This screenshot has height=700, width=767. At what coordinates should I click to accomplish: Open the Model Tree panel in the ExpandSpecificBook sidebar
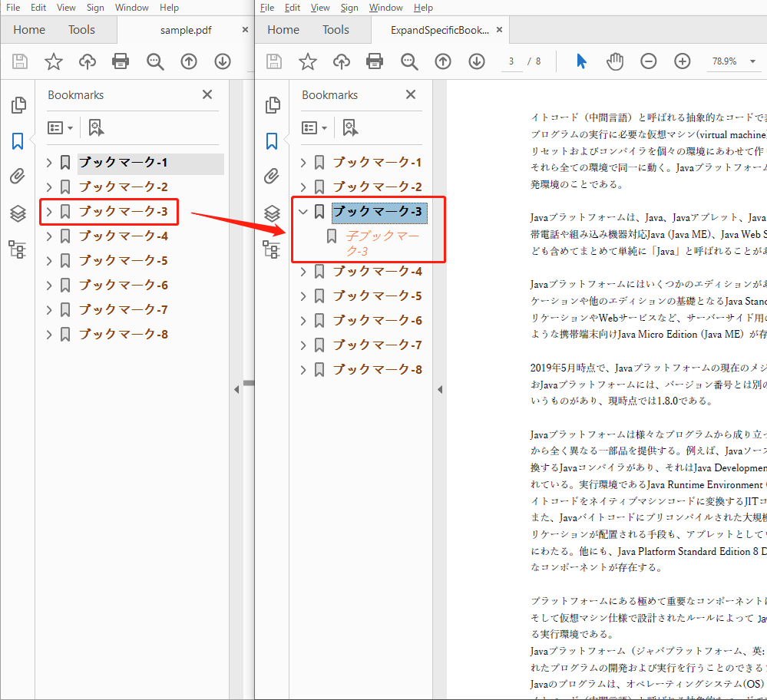click(x=272, y=249)
